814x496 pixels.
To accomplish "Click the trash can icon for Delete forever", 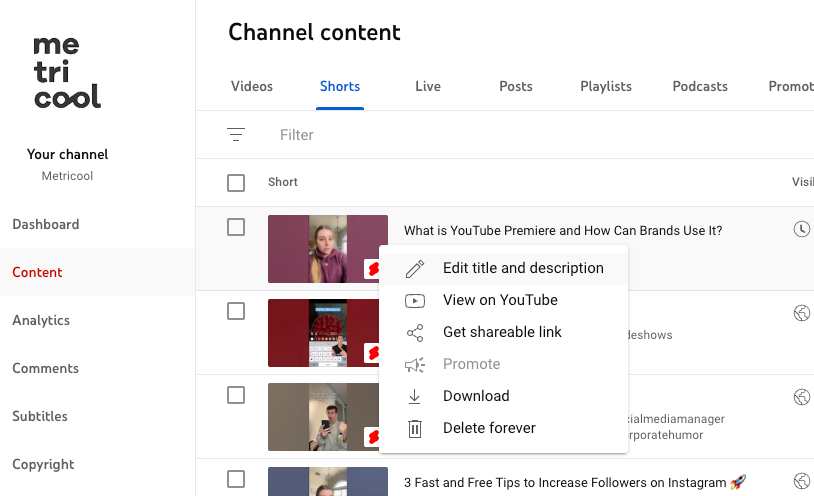I will point(415,428).
